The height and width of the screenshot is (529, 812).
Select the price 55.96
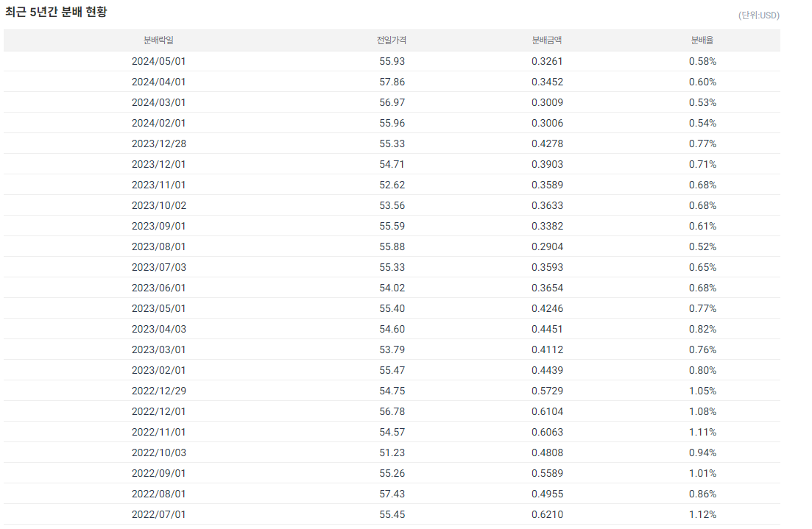click(x=392, y=123)
